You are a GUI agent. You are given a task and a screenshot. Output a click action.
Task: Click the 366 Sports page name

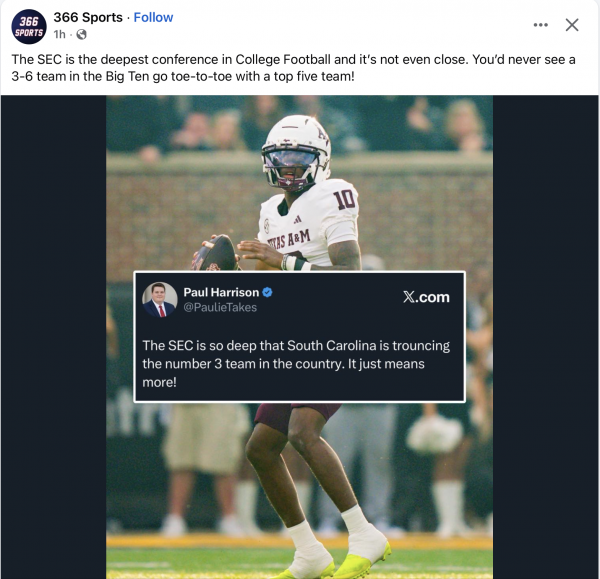pos(90,17)
